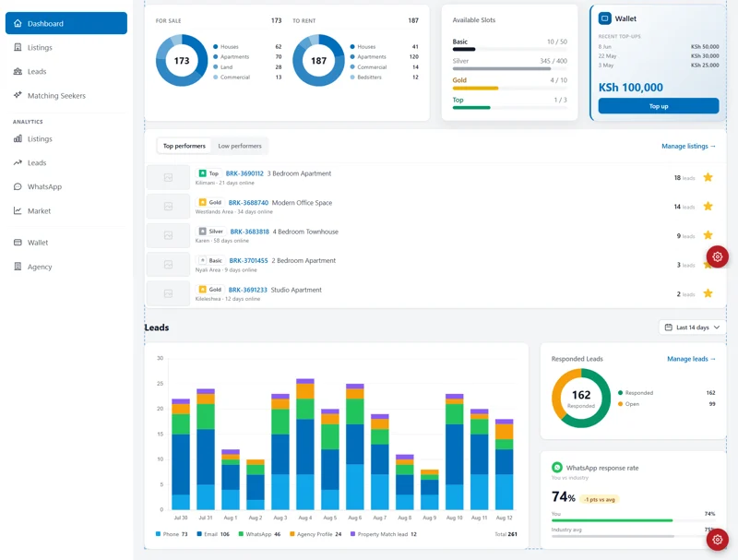Click thumbnail of Studio Apartment listing
This screenshot has width=738, height=560.
[168, 293]
